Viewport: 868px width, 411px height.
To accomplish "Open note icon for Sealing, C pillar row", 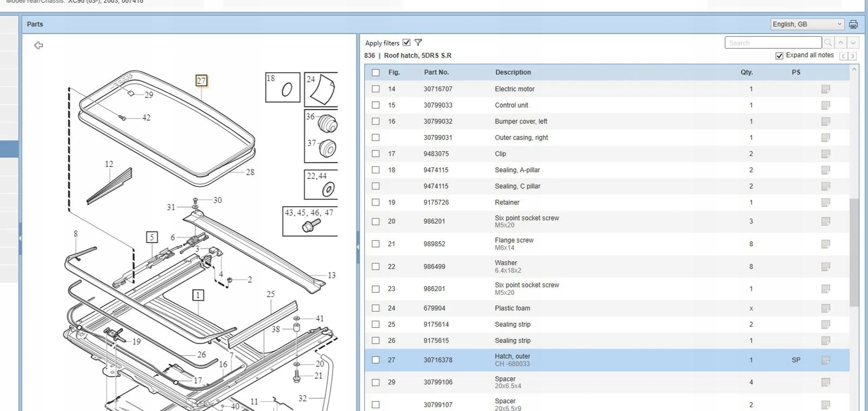I will click(x=826, y=186).
